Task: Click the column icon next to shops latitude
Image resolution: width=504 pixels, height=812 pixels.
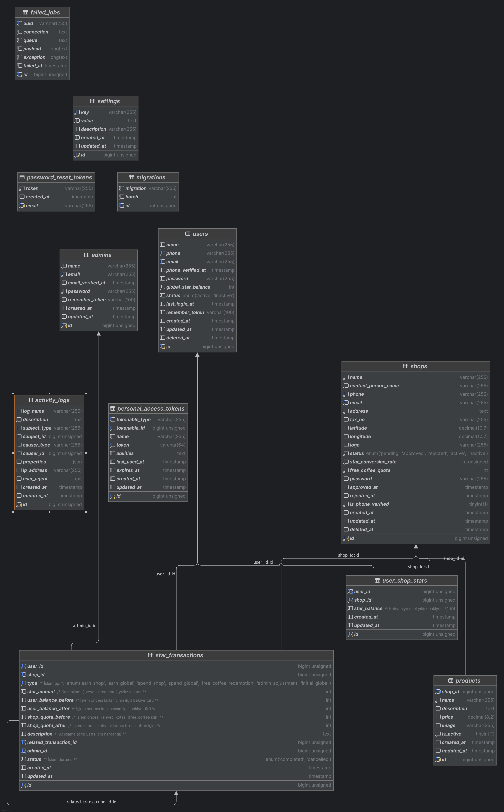Action: click(346, 428)
